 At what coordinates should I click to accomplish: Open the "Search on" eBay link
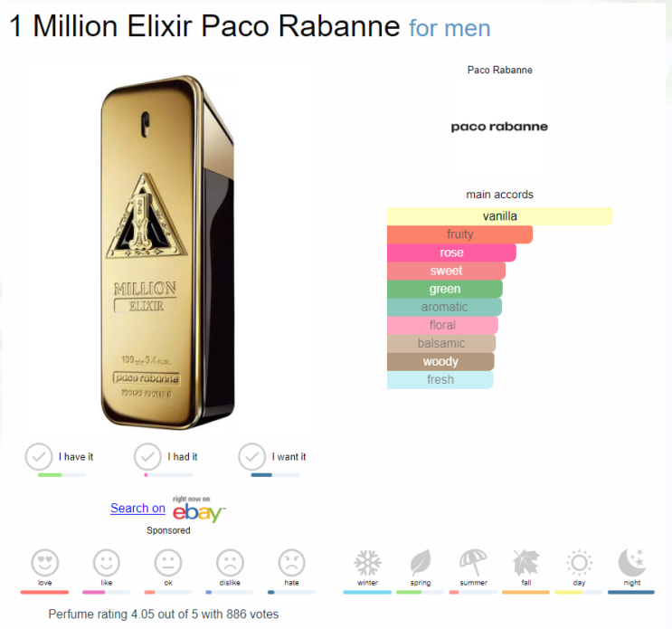[137, 509]
